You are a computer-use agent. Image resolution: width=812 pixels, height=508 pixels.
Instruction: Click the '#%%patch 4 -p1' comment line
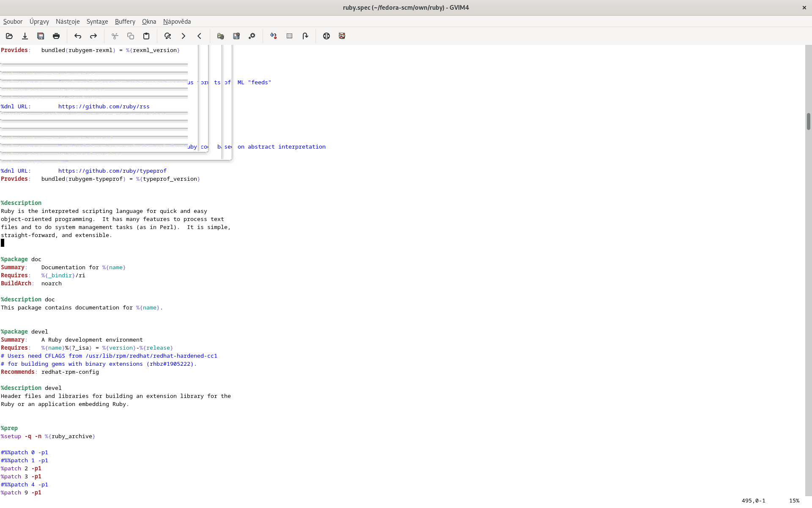(x=25, y=485)
